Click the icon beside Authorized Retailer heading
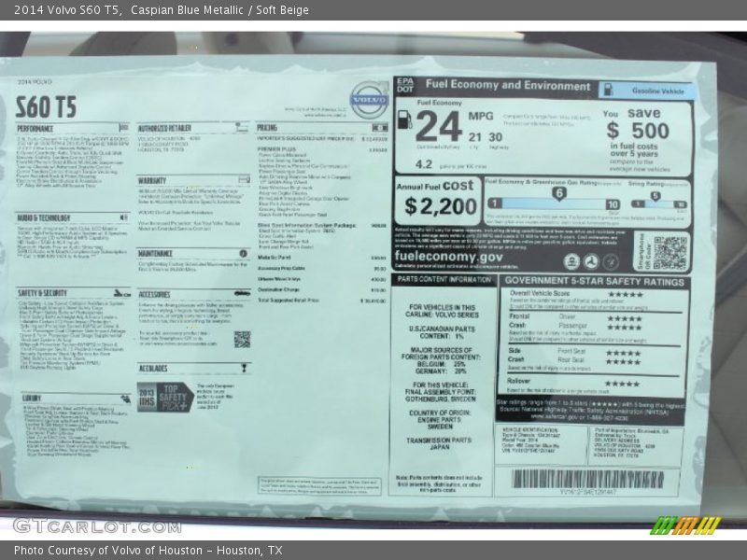This screenshot has height=560, width=747. tap(242, 127)
